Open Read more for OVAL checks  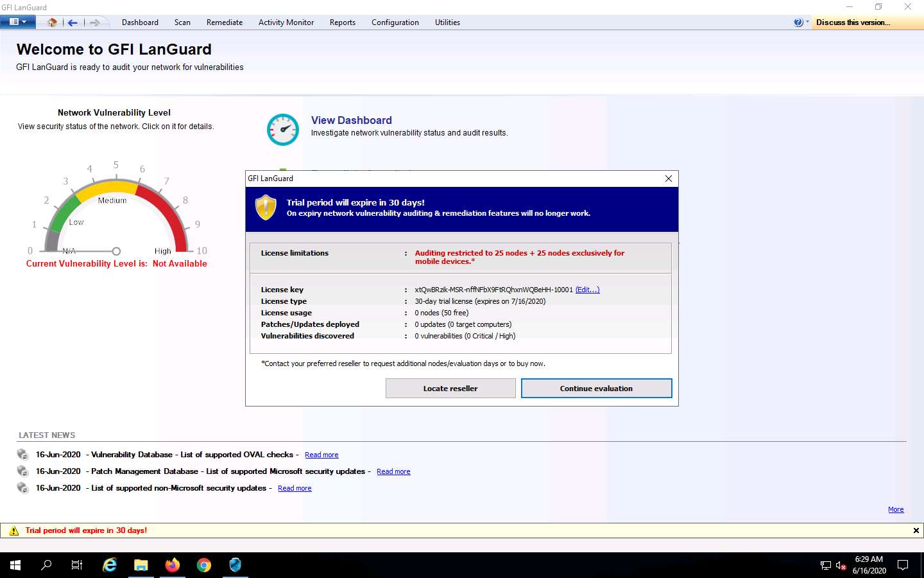point(321,455)
